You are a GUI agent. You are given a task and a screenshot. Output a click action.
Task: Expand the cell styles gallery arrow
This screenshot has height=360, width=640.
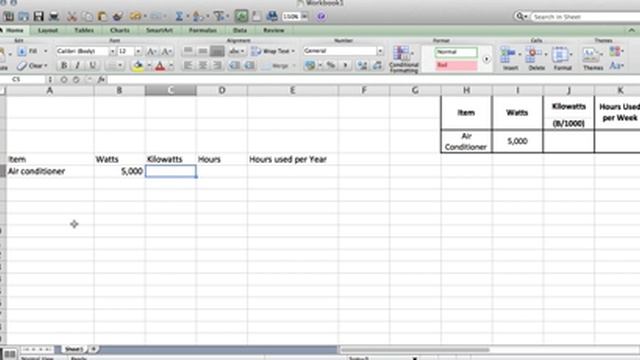pyautogui.click(x=486, y=59)
